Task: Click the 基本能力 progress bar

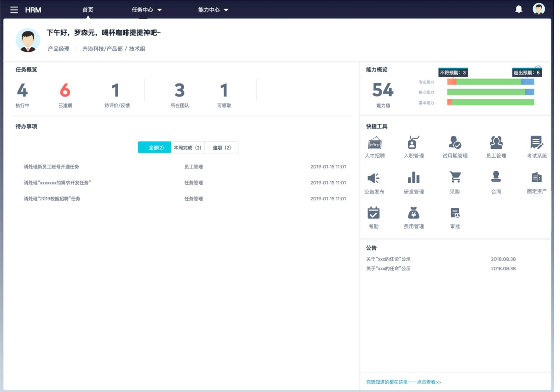Action: [x=491, y=102]
